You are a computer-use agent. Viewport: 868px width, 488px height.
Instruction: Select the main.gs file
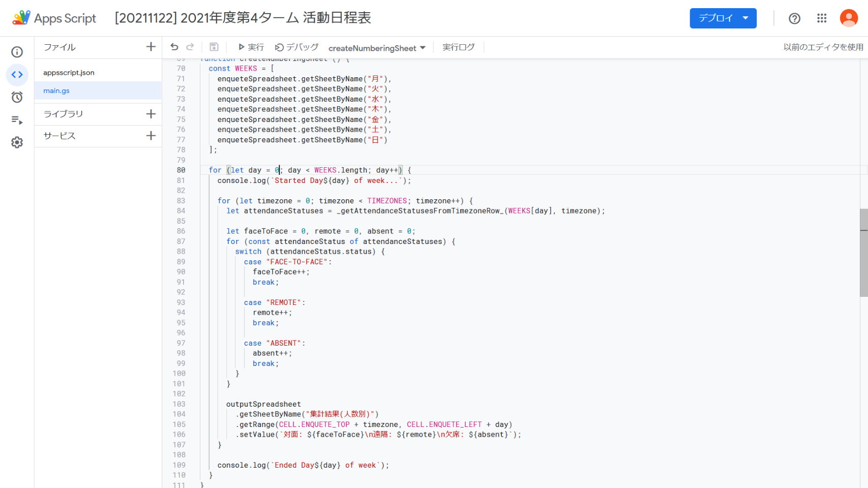[x=56, y=90]
